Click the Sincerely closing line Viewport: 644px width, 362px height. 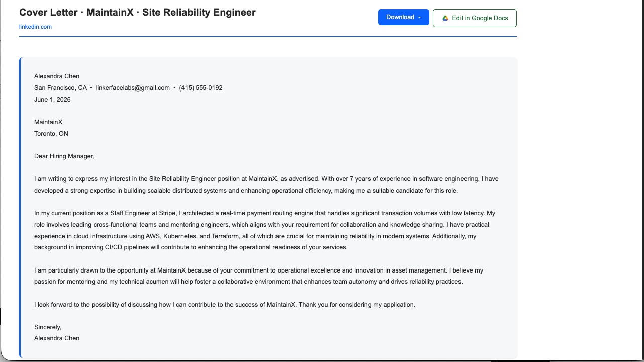[48, 327]
